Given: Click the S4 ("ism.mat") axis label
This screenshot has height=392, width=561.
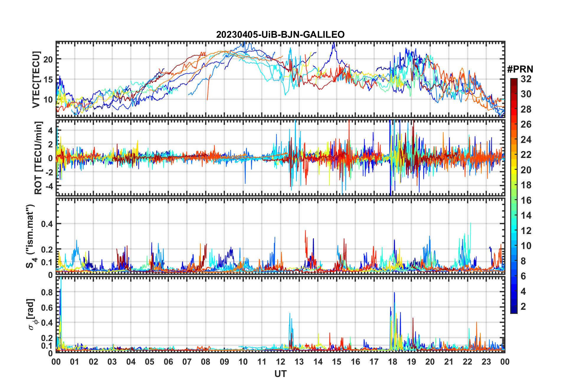Looking at the screenshot, I should [x=31, y=236].
